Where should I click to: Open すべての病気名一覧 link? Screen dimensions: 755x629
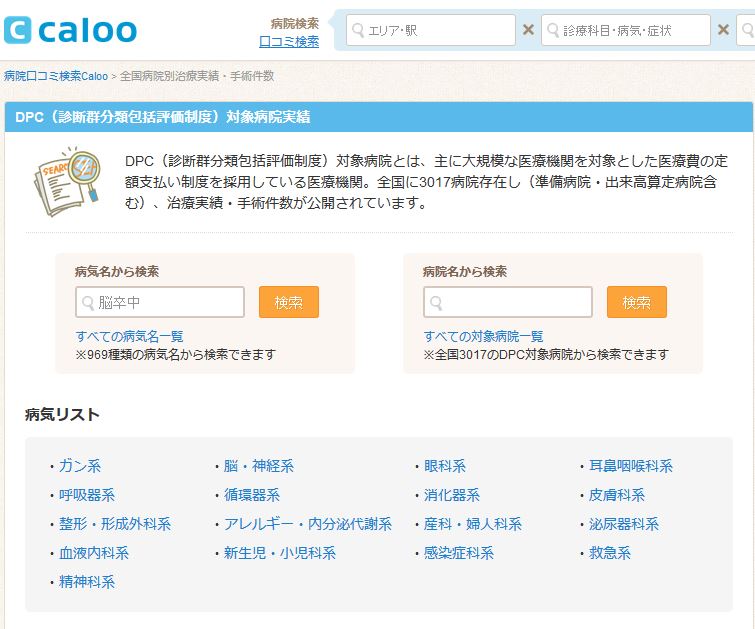pyautogui.click(x=129, y=336)
